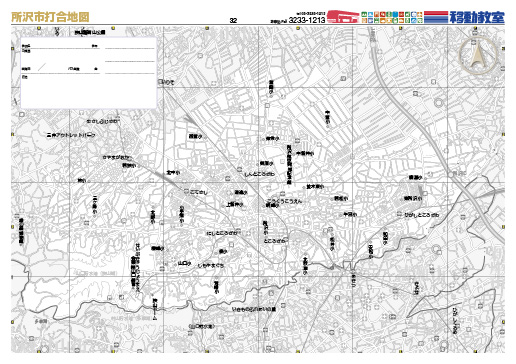Click the red and blue stripe emblem
This screenshot has width=516, height=364.
pos(436,17)
